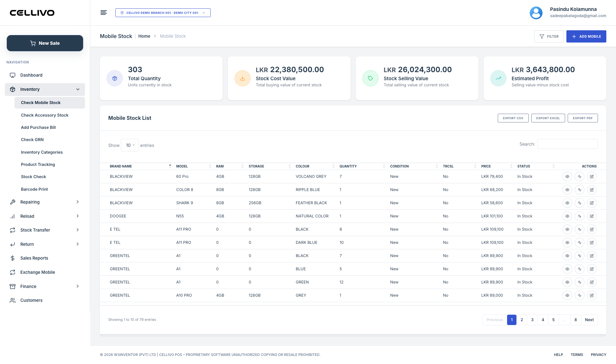Edit the BLACKVIEW COLOR 8 entry
Viewport: 616px width, 364px height.
pyautogui.click(x=592, y=190)
